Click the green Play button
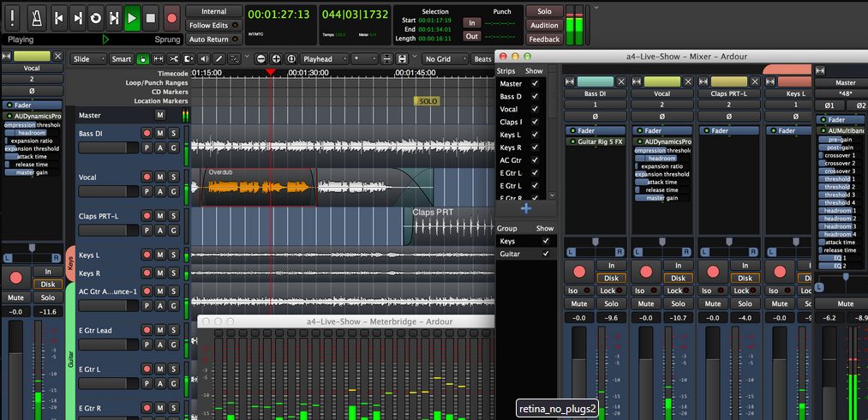The image size is (868, 420). click(132, 18)
